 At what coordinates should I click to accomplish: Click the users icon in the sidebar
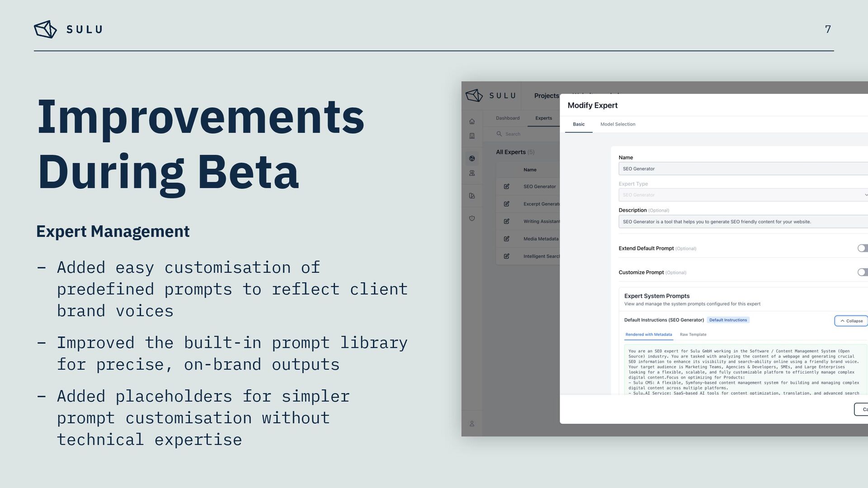pos(472,173)
